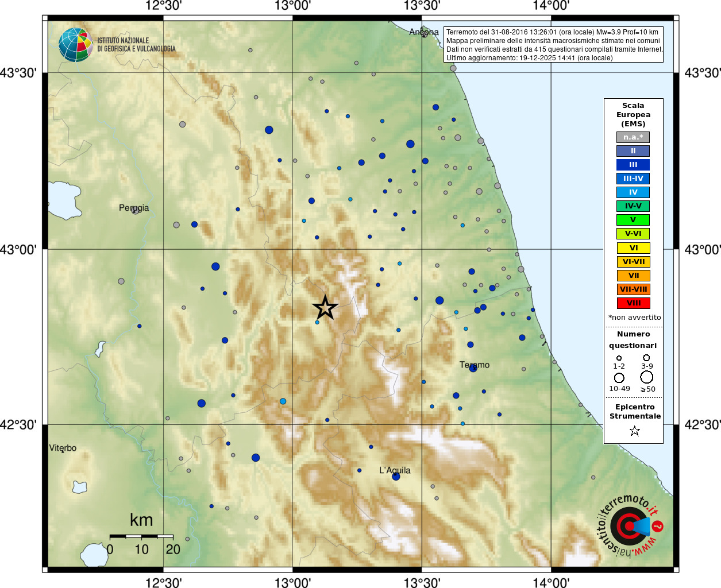
Task: Click the 'Istituto Nazionale di Geofisica e Vulcanologia' text
Action: click(x=137, y=45)
